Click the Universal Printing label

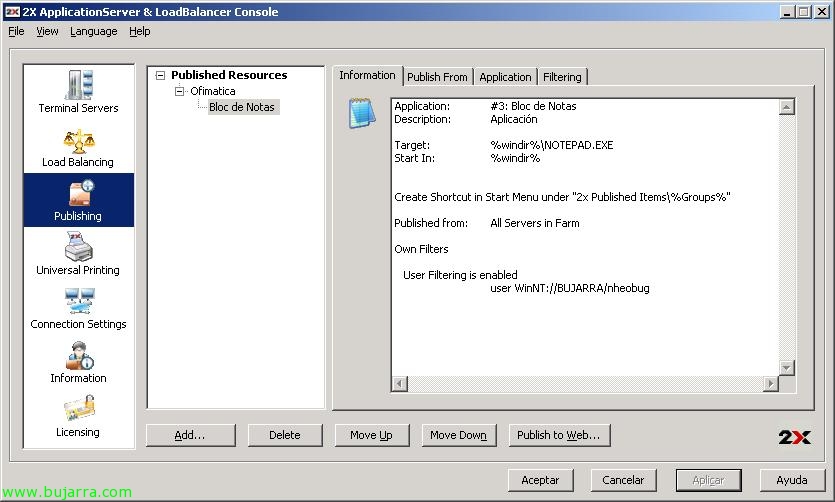tap(78, 270)
